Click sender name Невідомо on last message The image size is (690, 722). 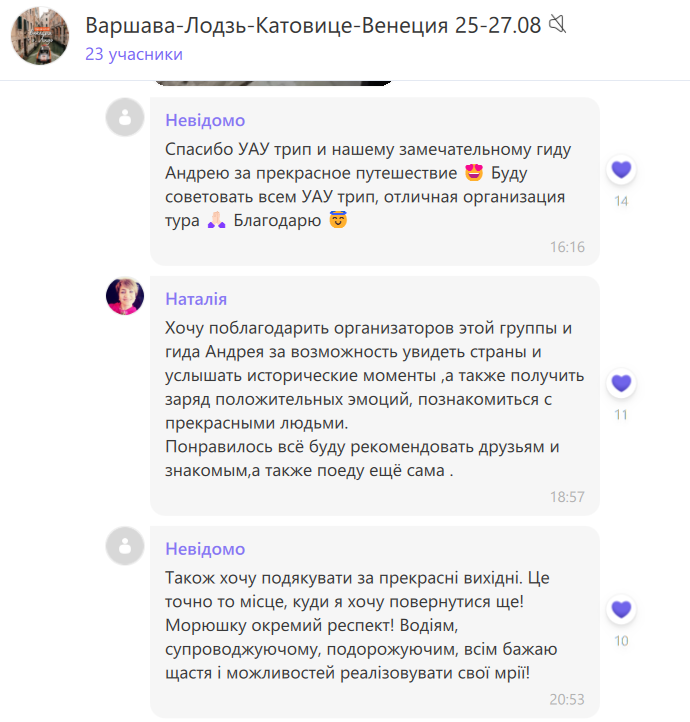[x=205, y=549]
